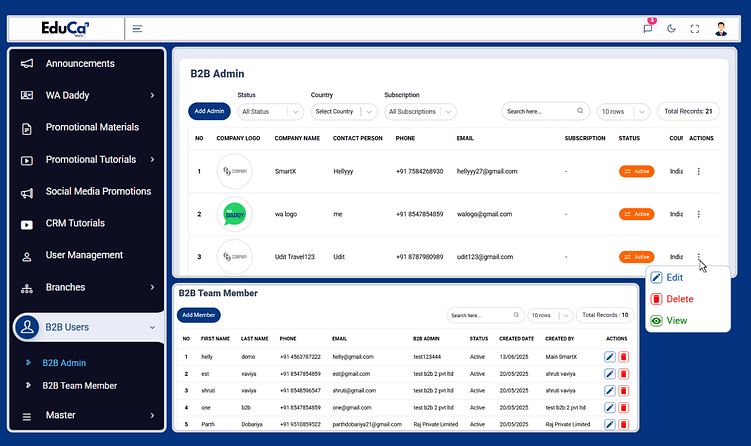Screen dimensions: 751x446
Task: Open actions menu for SmartX row
Action: click(698, 172)
